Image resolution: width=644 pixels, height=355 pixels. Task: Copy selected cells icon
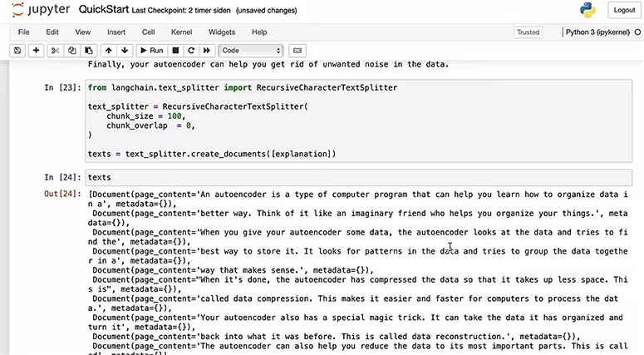(72, 51)
